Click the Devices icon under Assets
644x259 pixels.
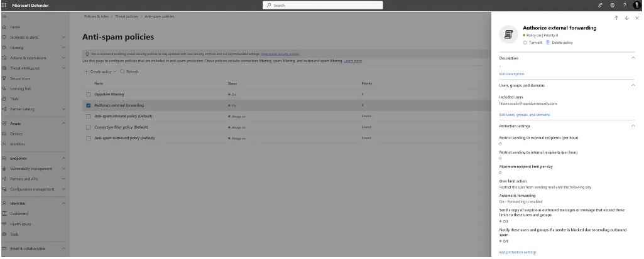4,134
